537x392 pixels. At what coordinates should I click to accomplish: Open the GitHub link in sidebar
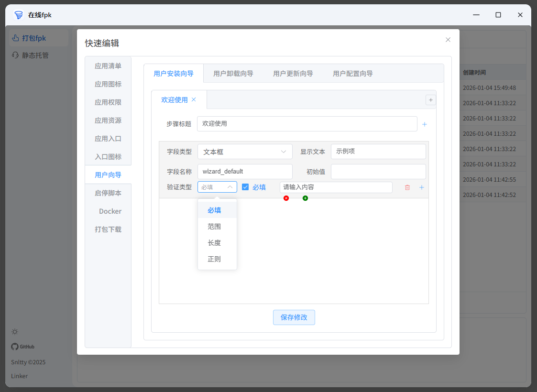coord(22,347)
